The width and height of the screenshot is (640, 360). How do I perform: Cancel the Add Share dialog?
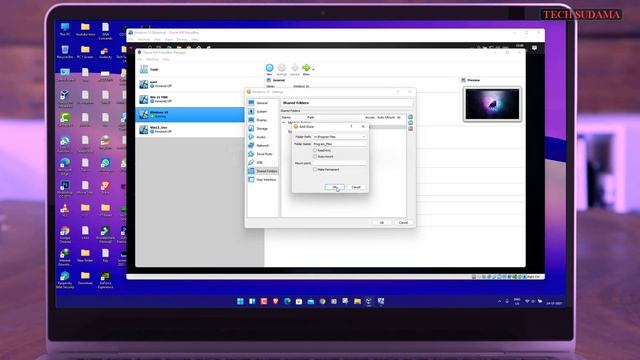pyautogui.click(x=356, y=187)
